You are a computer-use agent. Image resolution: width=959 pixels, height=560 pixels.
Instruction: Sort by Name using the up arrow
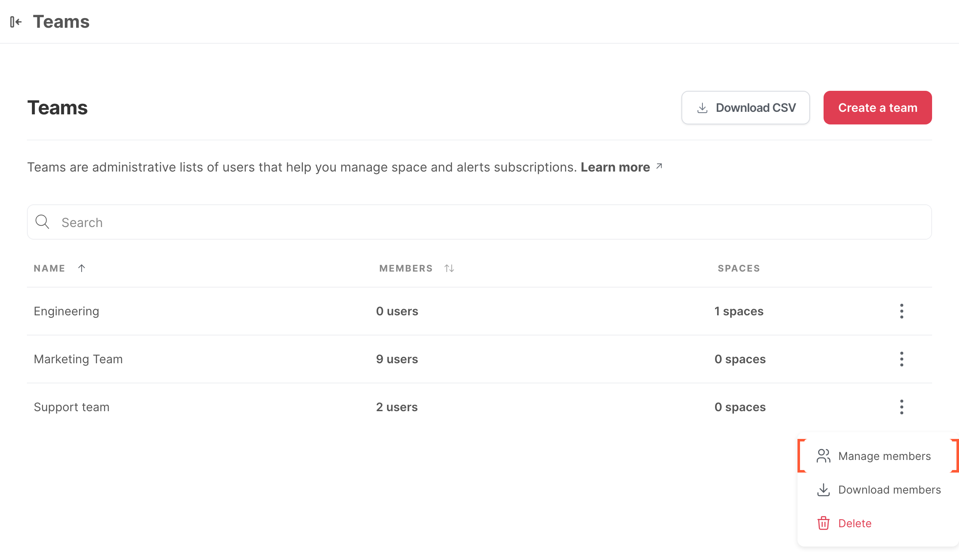82,268
